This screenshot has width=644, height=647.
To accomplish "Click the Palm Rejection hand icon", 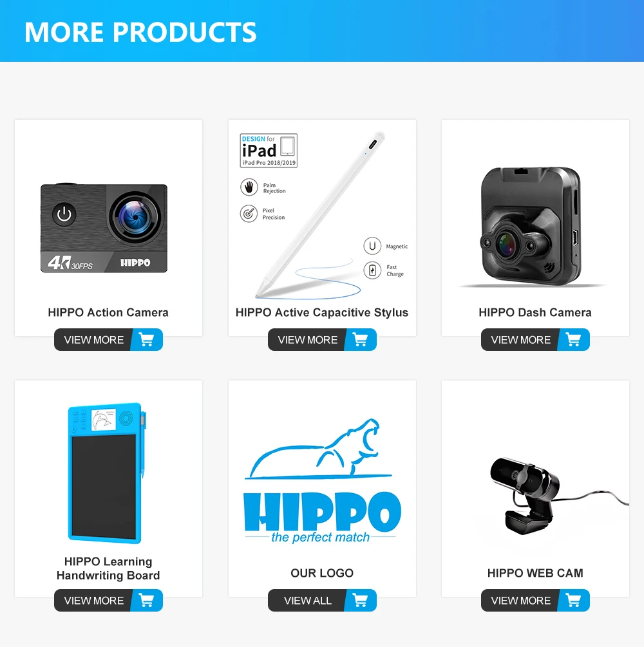I will click(x=249, y=187).
